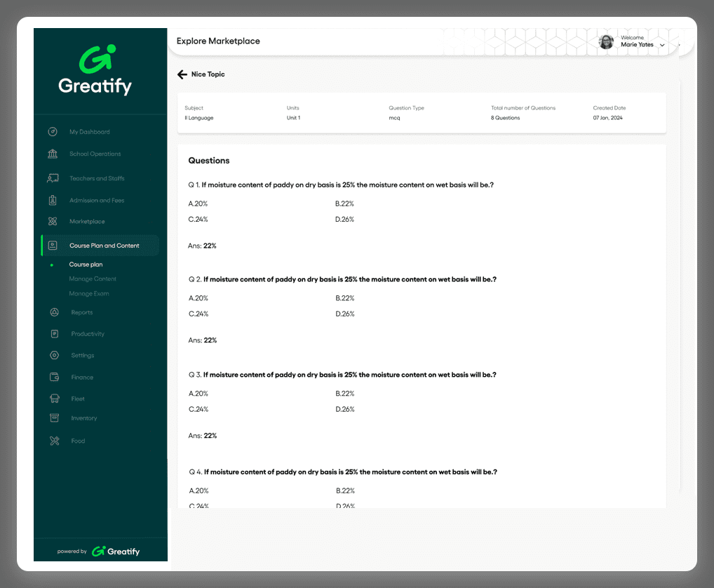Screen dimensions: 714x588
Task: Click the back arrow beside Nice Topic
Action: tap(182, 74)
